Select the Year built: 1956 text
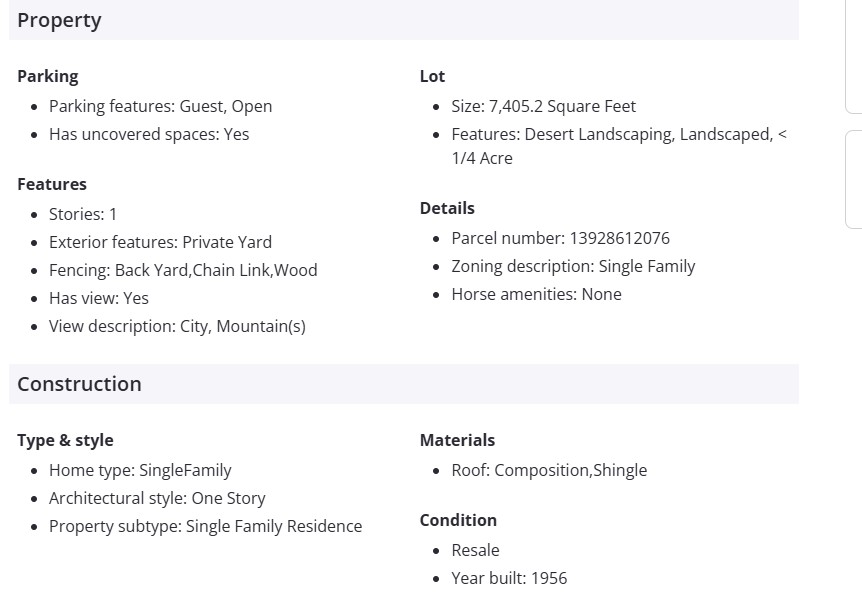 tap(509, 578)
